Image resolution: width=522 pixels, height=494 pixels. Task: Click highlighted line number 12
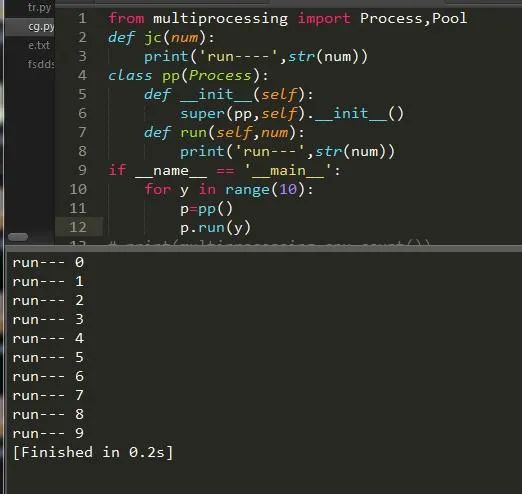[x=78, y=227]
